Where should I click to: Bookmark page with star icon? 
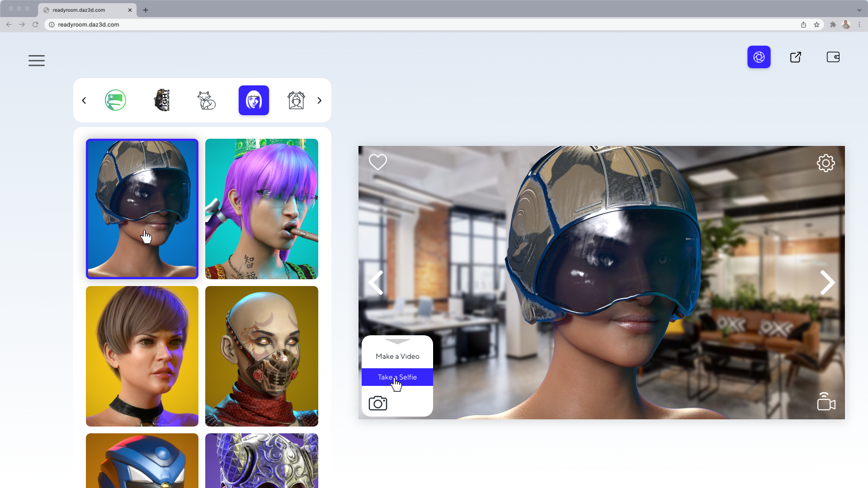point(816,24)
